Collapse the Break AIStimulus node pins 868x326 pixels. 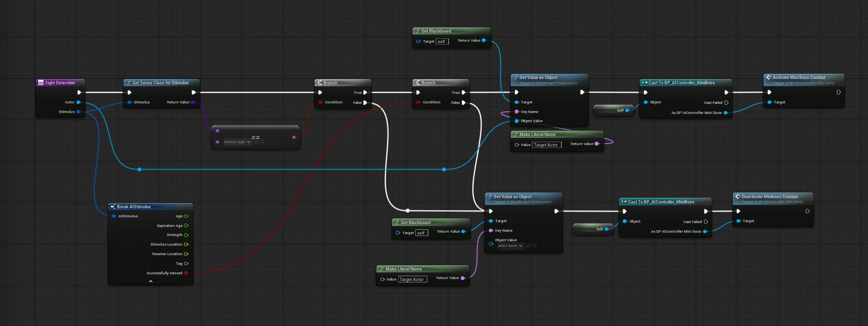[x=151, y=281]
